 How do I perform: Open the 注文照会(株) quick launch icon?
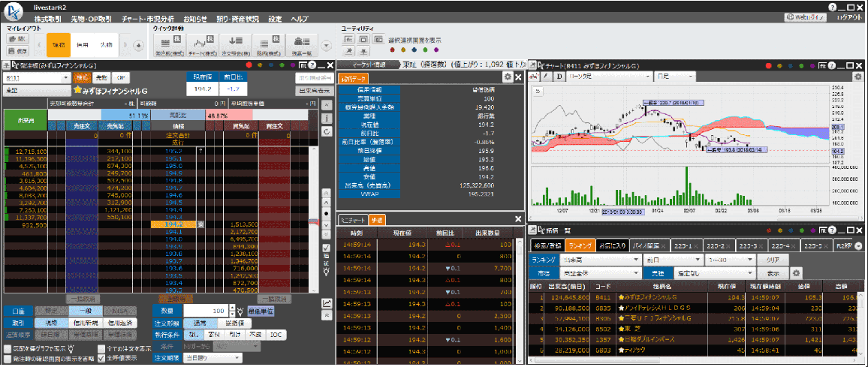pyautogui.click(x=235, y=45)
